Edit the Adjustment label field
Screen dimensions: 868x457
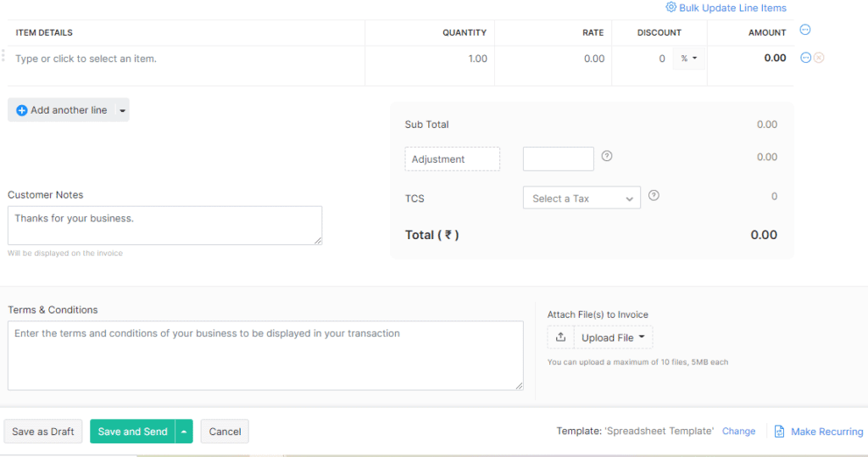tap(453, 159)
